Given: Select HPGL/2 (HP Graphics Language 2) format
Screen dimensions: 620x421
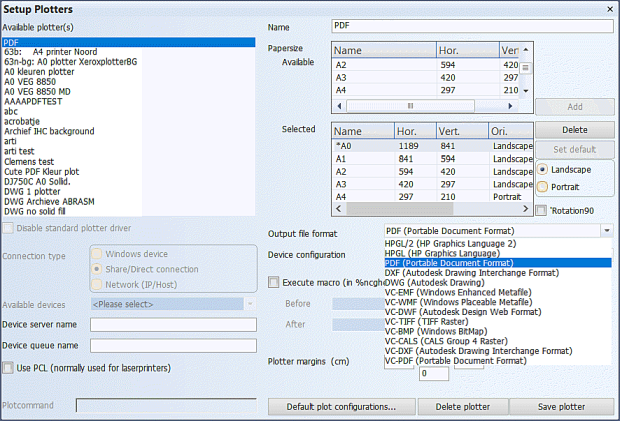Looking at the screenshot, I should point(450,243).
